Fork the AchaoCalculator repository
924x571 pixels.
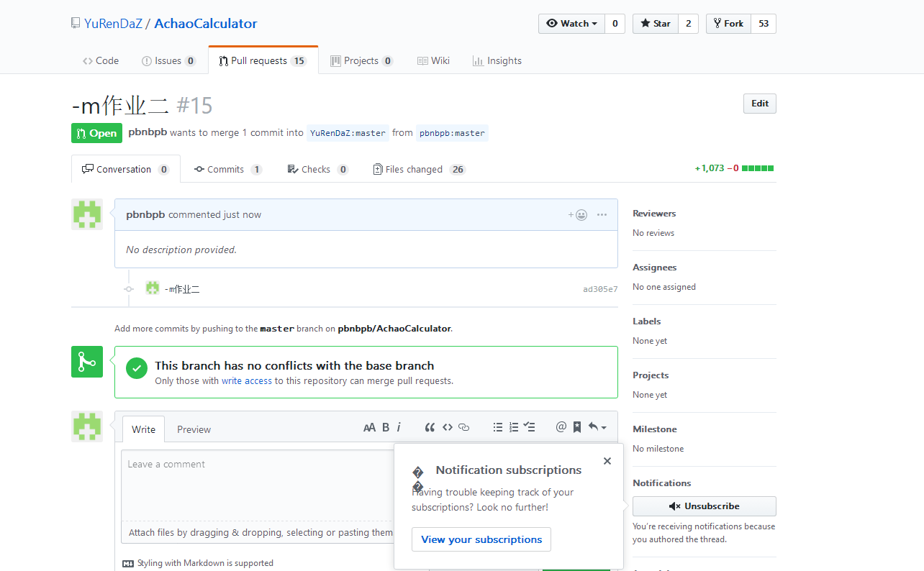[728, 24]
